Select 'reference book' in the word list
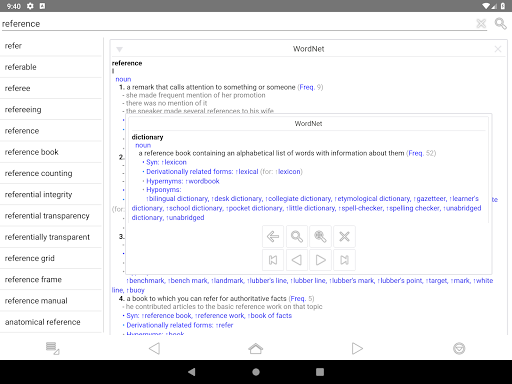 [51, 152]
